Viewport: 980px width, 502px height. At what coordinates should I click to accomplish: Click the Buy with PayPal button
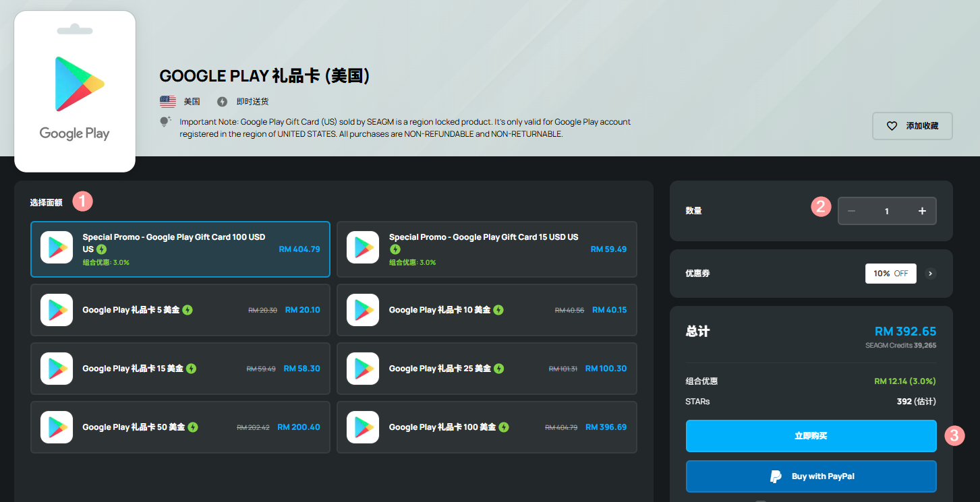tap(811, 476)
